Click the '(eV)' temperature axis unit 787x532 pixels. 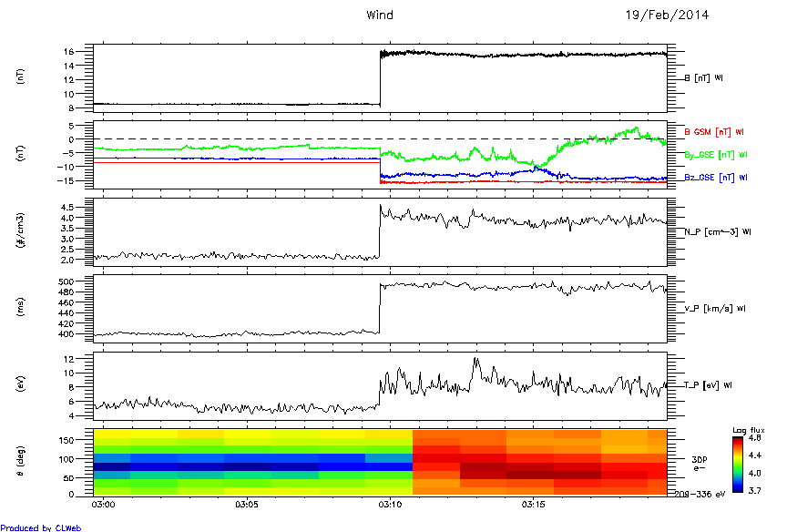[21, 384]
